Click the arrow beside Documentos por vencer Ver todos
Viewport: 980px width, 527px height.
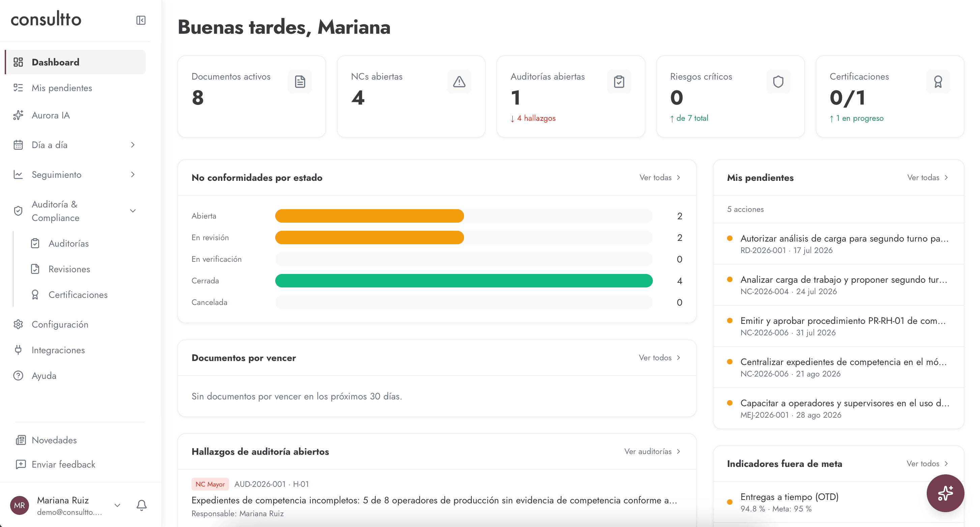tap(679, 358)
